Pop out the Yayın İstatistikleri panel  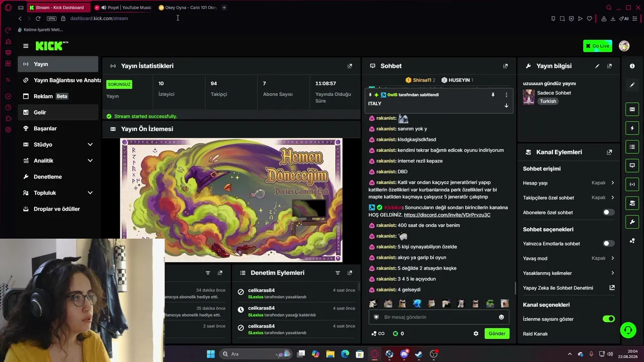[x=350, y=66]
